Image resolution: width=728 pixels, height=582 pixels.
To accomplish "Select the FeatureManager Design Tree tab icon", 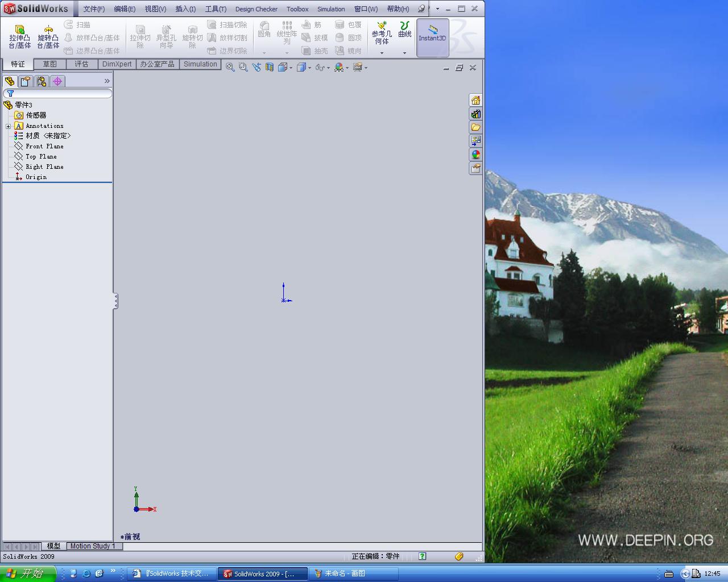I will (x=10, y=81).
